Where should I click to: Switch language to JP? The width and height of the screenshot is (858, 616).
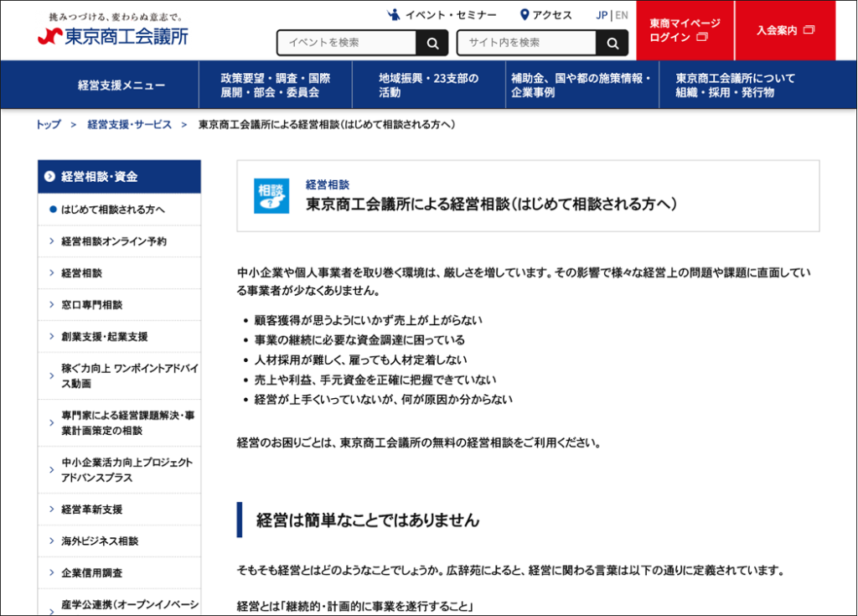tap(602, 15)
